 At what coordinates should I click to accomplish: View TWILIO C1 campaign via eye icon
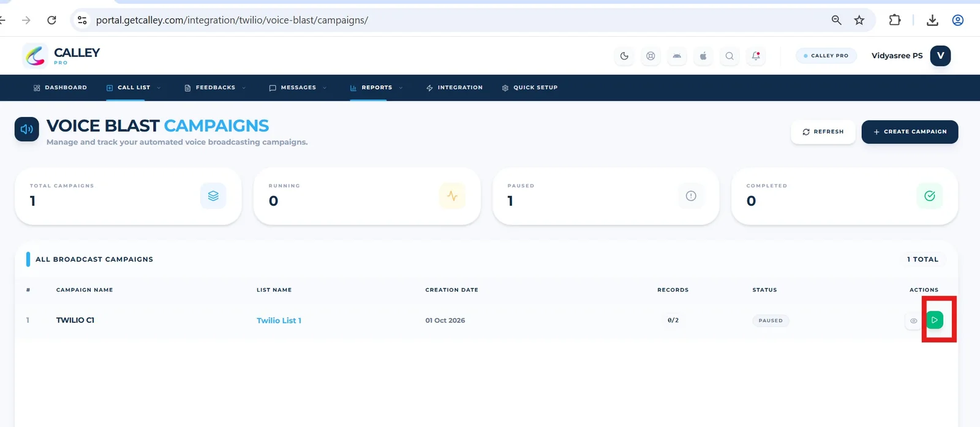tap(913, 320)
